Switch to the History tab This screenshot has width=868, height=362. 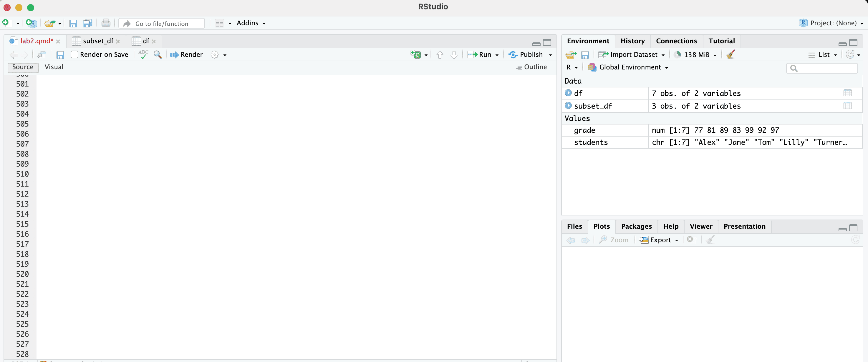click(x=632, y=41)
